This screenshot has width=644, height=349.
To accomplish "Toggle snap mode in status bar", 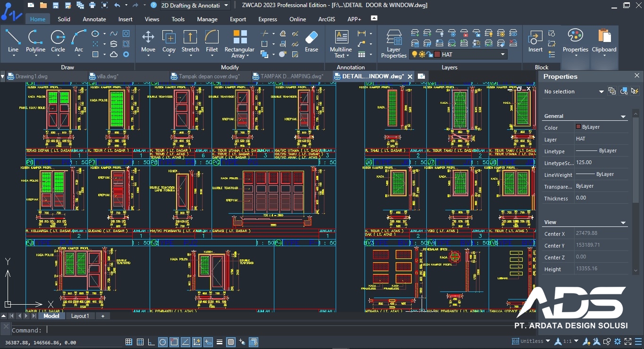I will [129, 342].
